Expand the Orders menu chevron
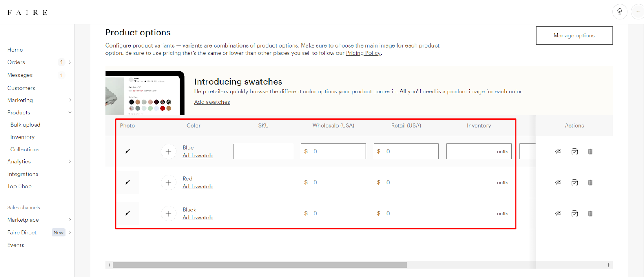 pos(70,62)
